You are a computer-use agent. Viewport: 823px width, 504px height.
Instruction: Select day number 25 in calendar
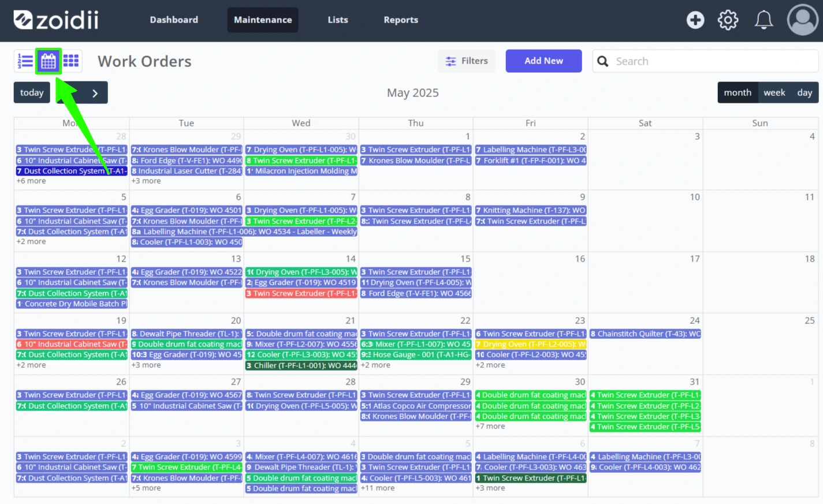click(810, 320)
